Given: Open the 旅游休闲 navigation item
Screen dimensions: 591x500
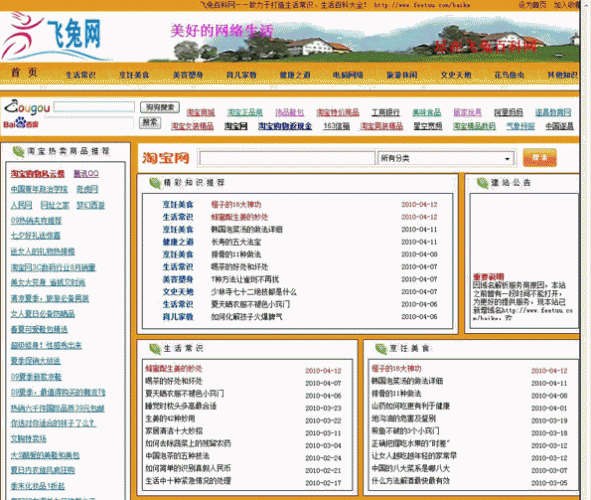Looking at the screenshot, I should tap(402, 75).
